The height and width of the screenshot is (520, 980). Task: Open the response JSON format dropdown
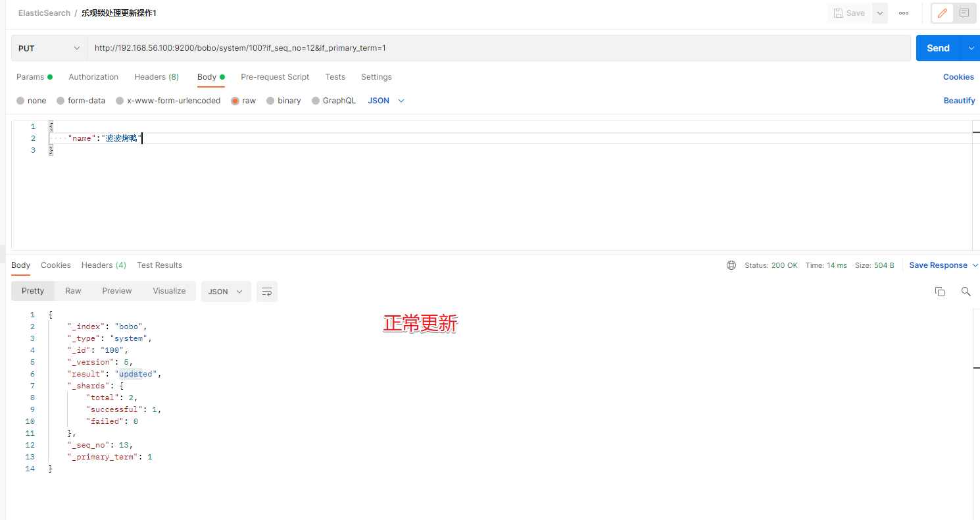[x=226, y=292]
